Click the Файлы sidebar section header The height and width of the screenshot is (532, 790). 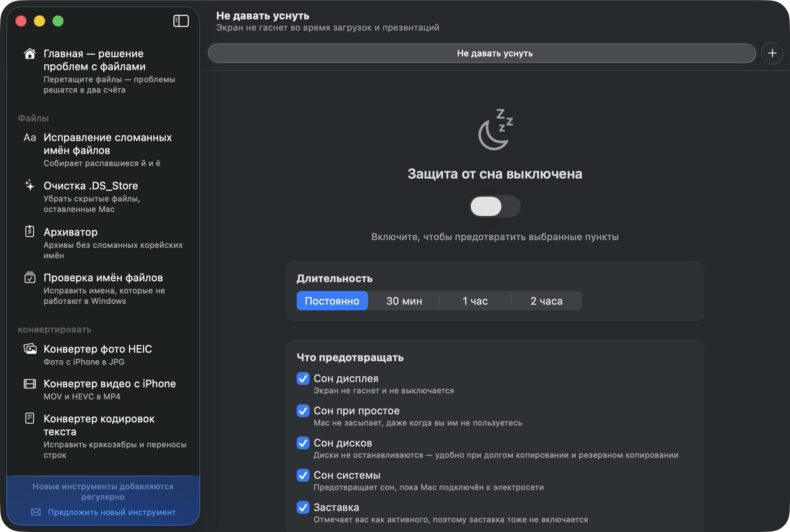point(33,118)
